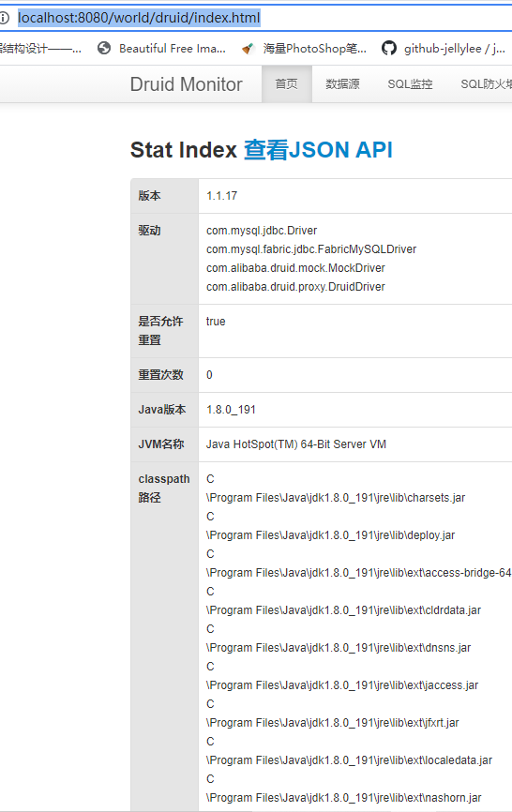Screen dimensions: 512x812
Task: Open the 海量PhotoShop笔 bookmark icon
Action: pyautogui.click(x=248, y=48)
